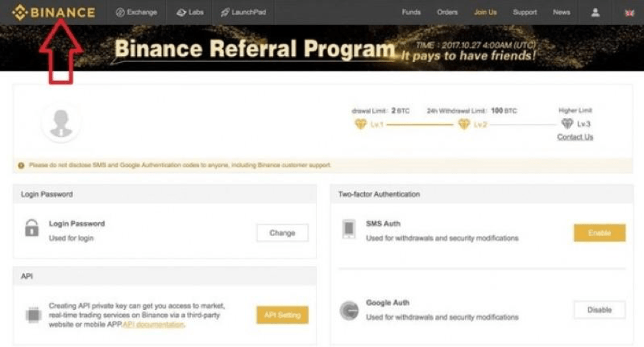Open API Setting
Image resolution: width=644 pixels, height=347 pixels.
(282, 315)
